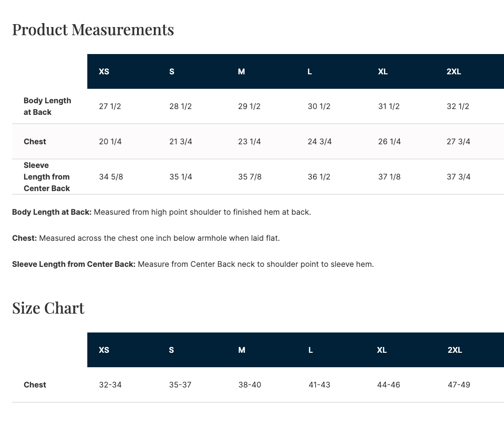Select the 36 1/2 sleeve length cell
The width and height of the screenshot is (504, 429).
319,177
